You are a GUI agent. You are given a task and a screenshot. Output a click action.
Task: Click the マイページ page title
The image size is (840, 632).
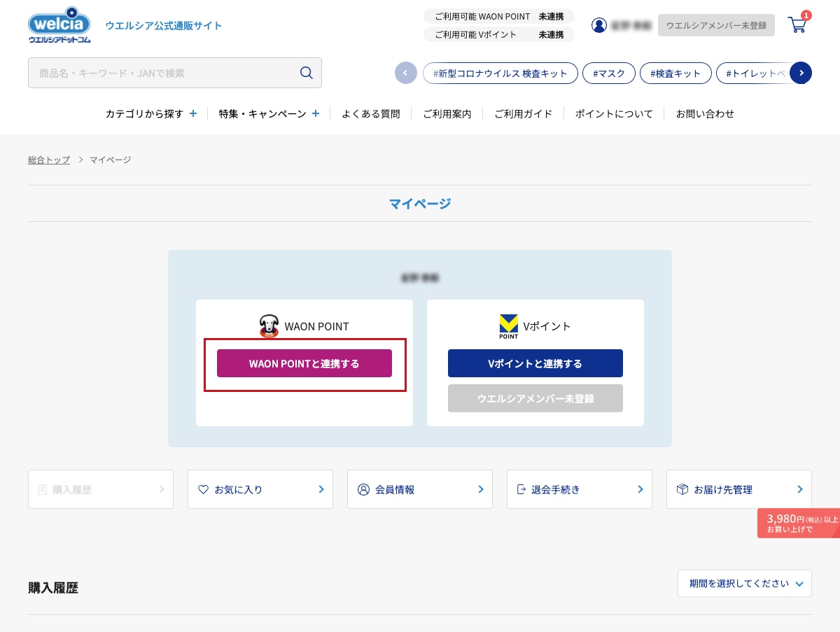click(420, 204)
